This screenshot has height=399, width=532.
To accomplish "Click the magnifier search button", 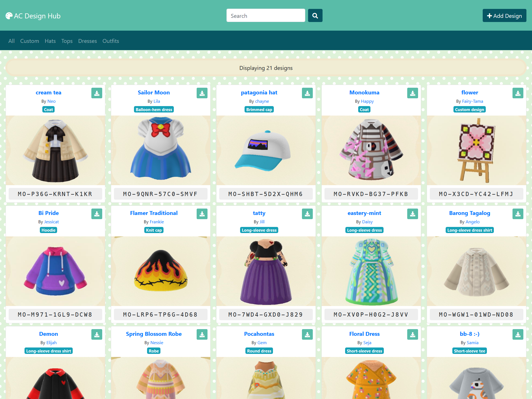I will (315, 16).
